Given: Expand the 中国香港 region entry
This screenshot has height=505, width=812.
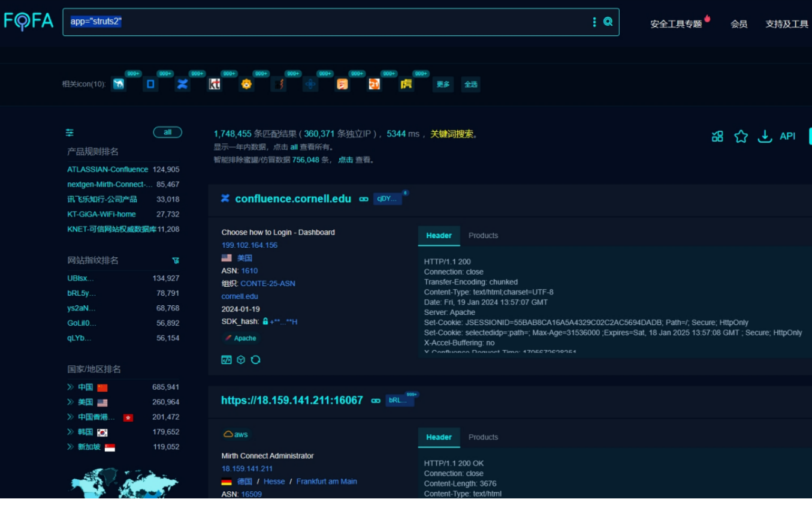Looking at the screenshot, I should [x=70, y=417].
